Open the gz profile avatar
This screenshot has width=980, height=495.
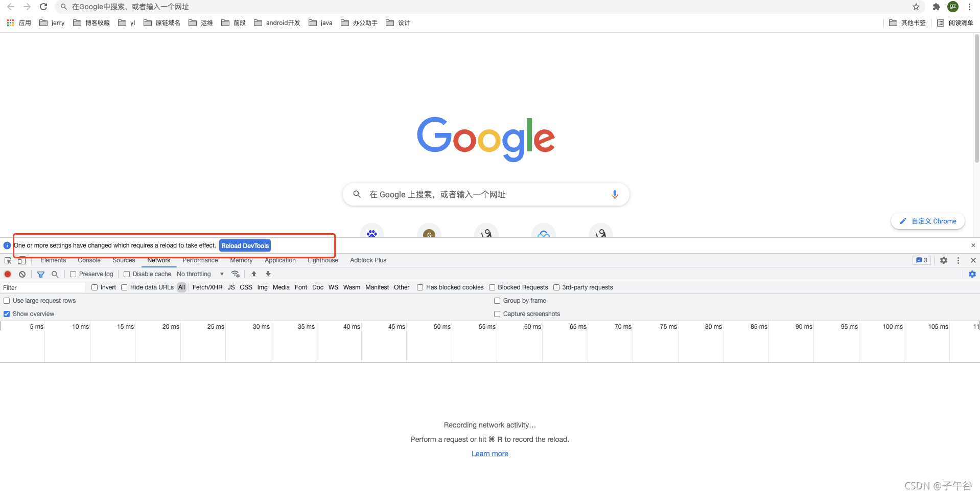point(952,6)
